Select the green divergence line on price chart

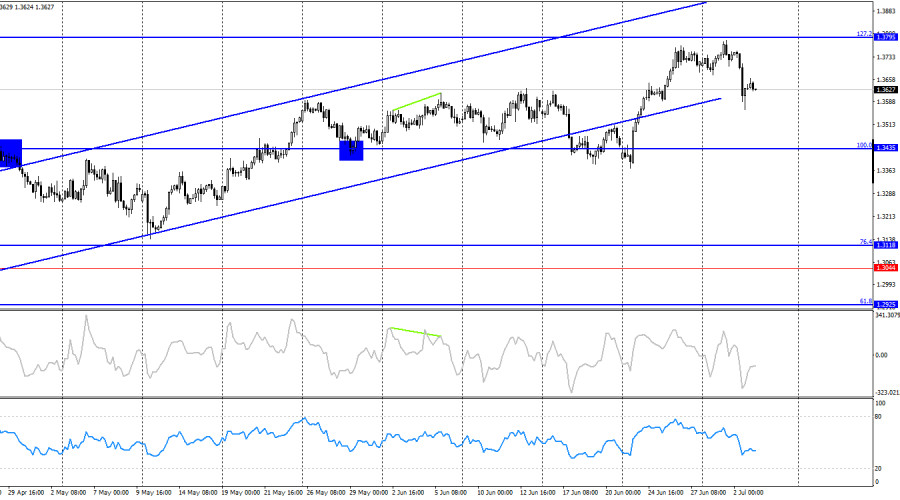pyautogui.click(x=417, y=101)
